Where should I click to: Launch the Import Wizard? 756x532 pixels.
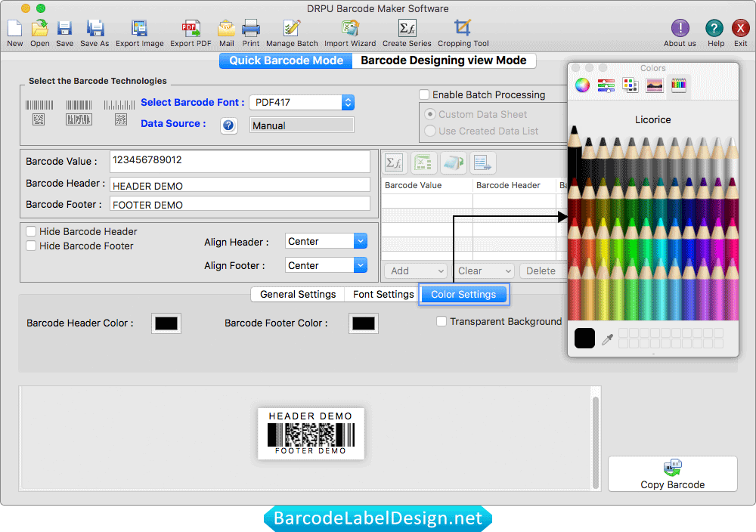coord(350,29)
